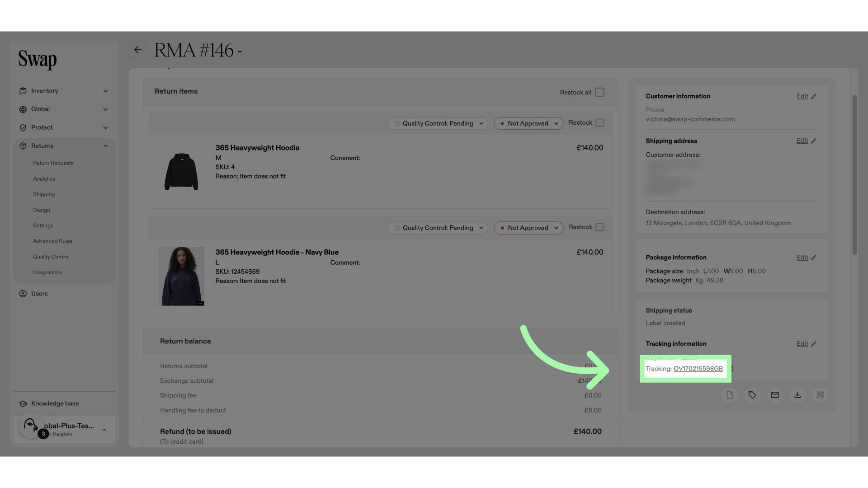The image size is (868, 488).
Task: Send email via the envelope icon
Action: [x=775, y=395]
